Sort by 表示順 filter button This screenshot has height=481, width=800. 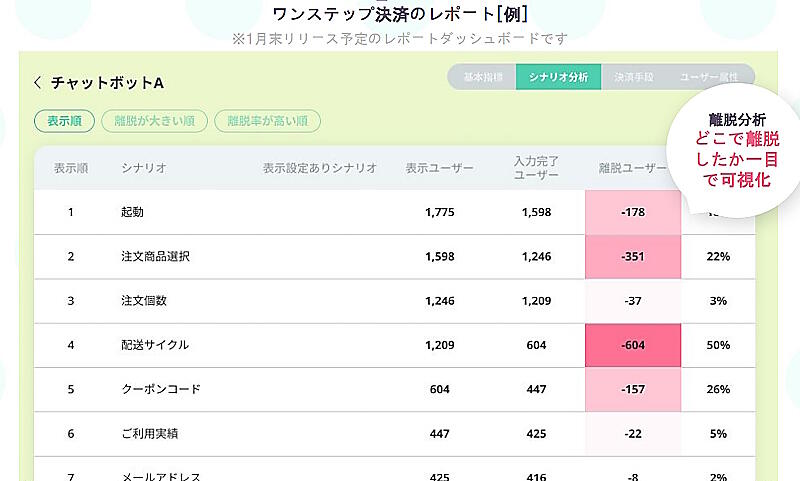64,121
